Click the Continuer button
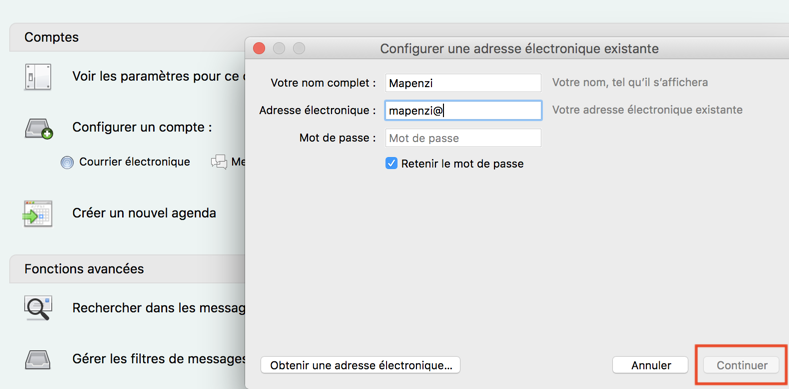 point(742,365)
